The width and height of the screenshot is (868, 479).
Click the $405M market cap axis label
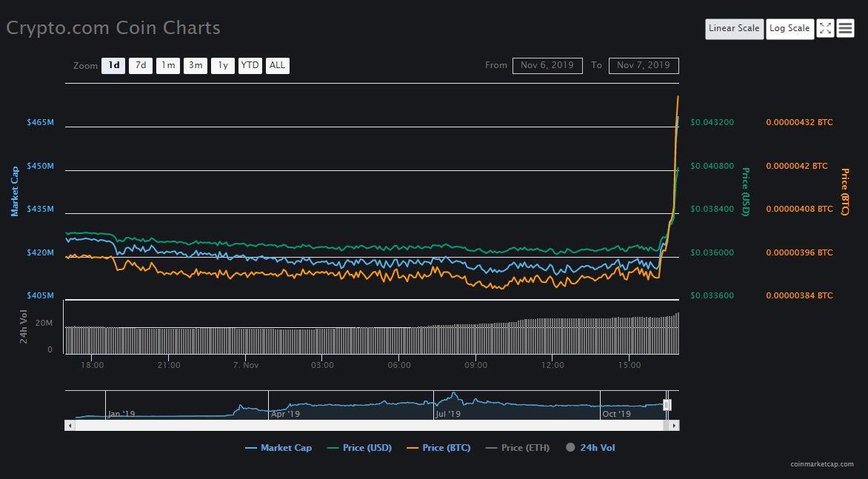tap(41, 296)
